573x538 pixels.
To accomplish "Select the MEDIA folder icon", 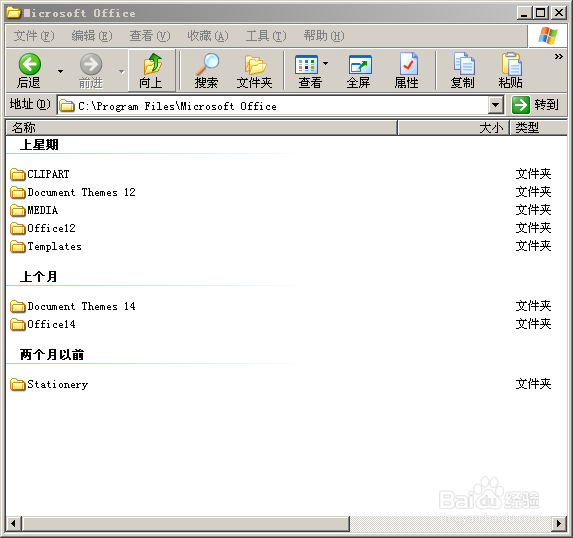I will tap(18, 210).
